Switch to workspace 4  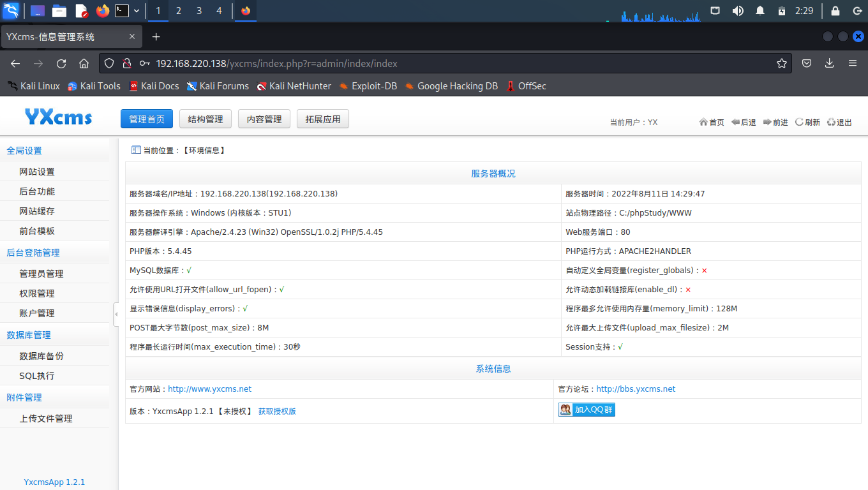coord(220,11)
